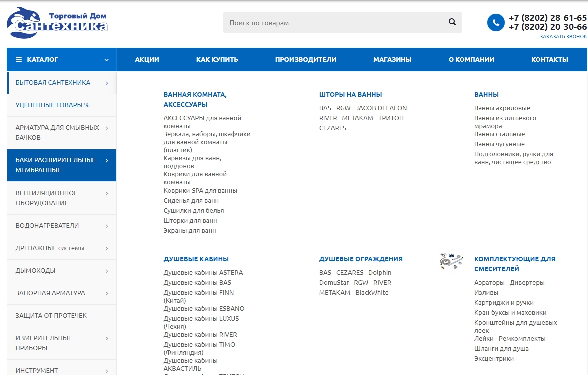Click Сиденья для ванн

tap(191, 201)
